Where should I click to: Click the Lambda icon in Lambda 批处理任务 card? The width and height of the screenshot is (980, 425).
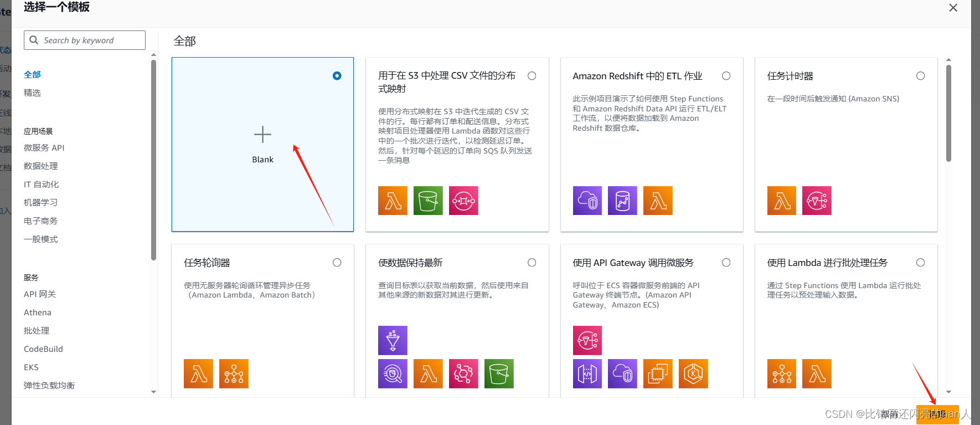click(x=817, y=373)
